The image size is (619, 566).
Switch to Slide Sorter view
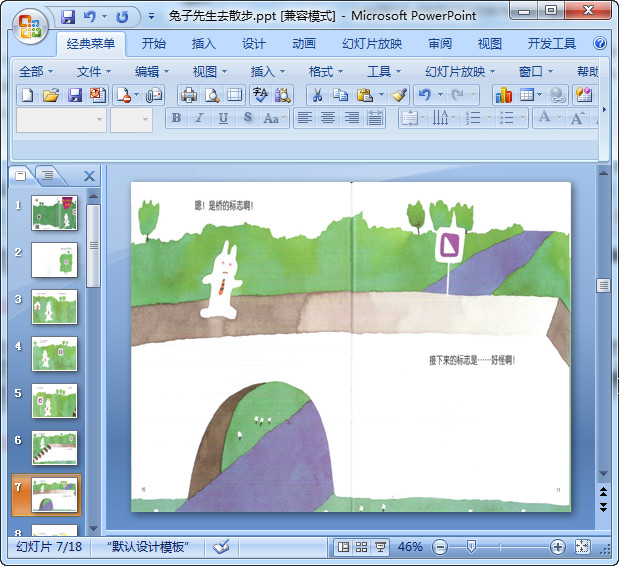coord(361,547)
